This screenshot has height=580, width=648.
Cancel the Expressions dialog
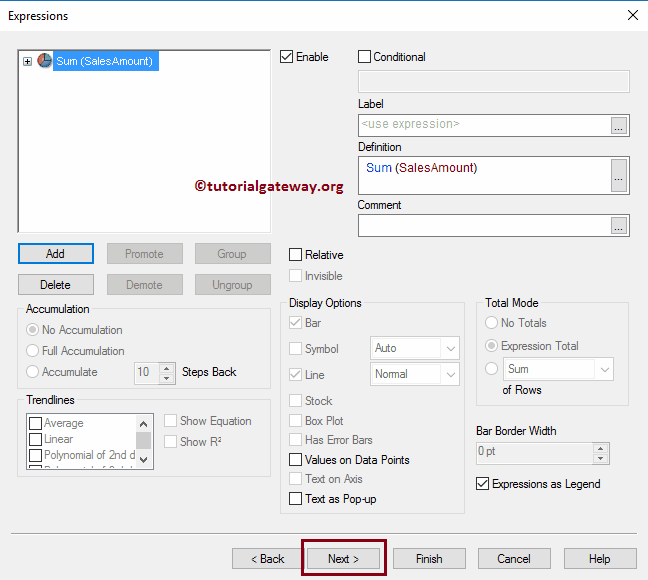click(514, 559)
